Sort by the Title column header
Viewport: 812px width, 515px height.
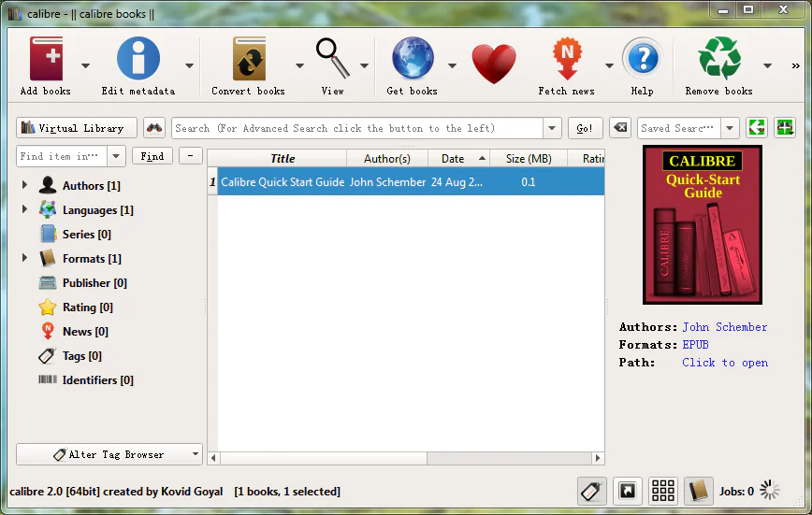pos(282,159)
